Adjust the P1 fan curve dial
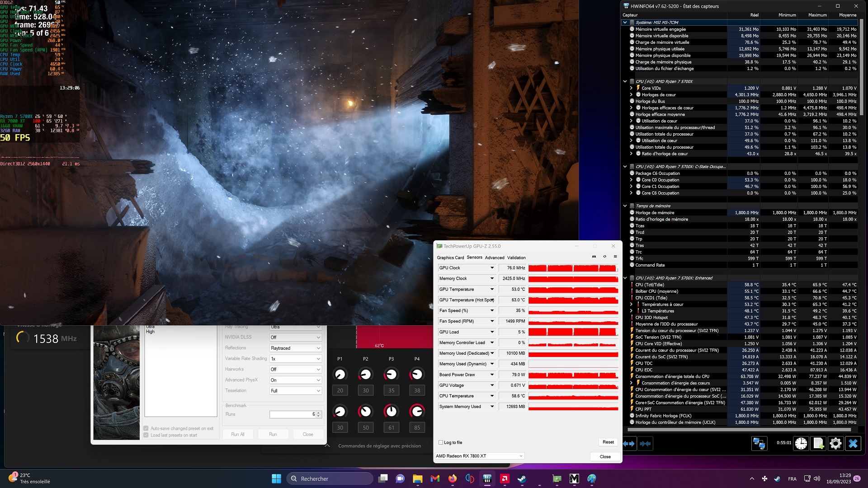Viewport: 868px width, 488px height. coord(340,374)
